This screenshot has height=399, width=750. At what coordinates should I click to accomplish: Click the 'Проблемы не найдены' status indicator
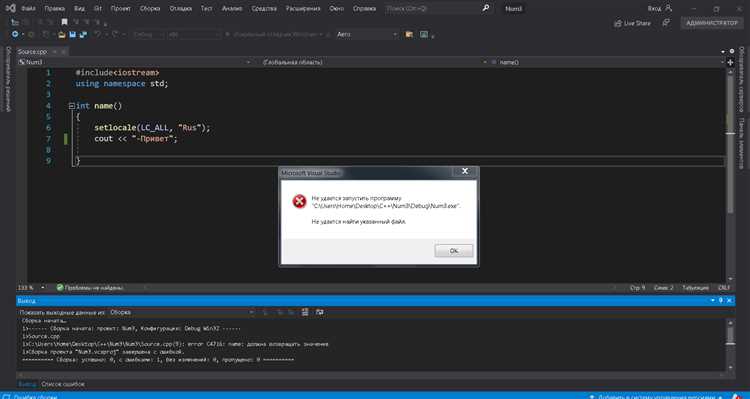pyautogui.click(x=89, y=288)
